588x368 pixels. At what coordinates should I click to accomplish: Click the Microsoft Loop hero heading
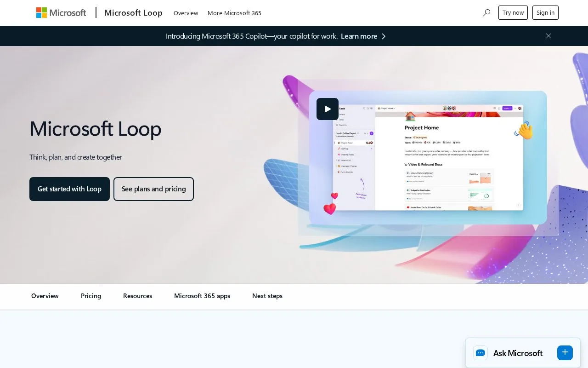point(96,128)
